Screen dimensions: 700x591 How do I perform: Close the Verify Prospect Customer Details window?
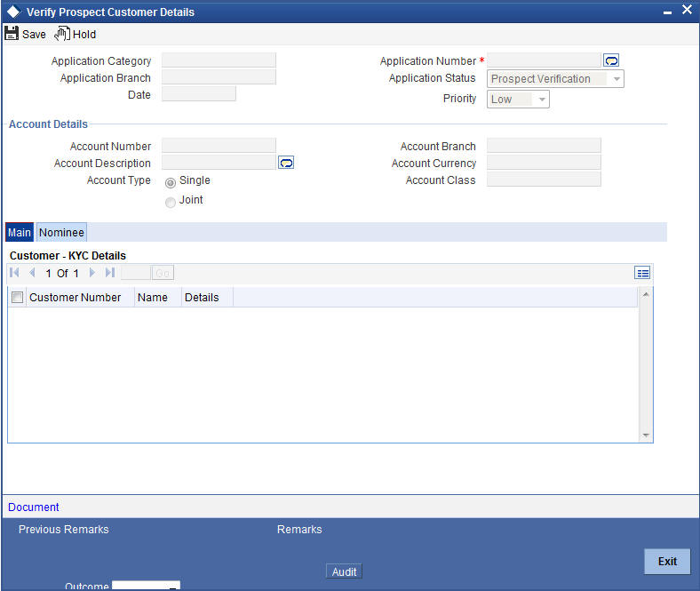point(687,10)
